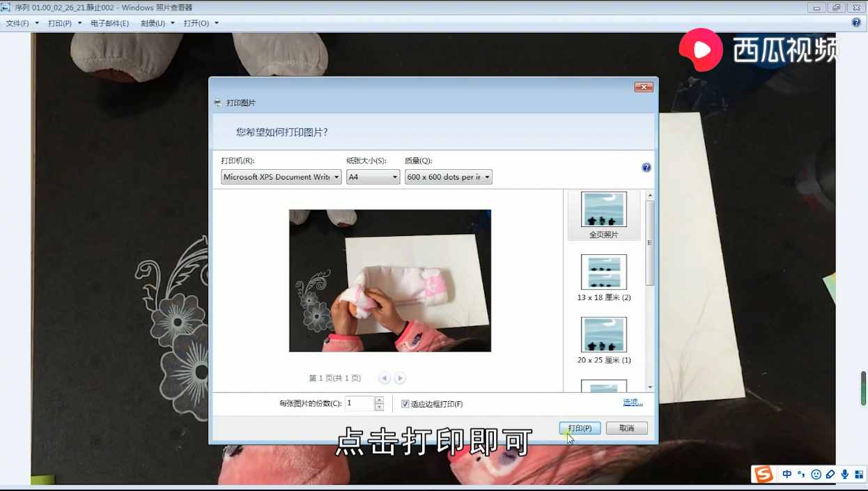Image resolution: width=868 pixels, height=491 pixels.
Task: Restore down the Photo Viewer window
Action: click(836, 7)
